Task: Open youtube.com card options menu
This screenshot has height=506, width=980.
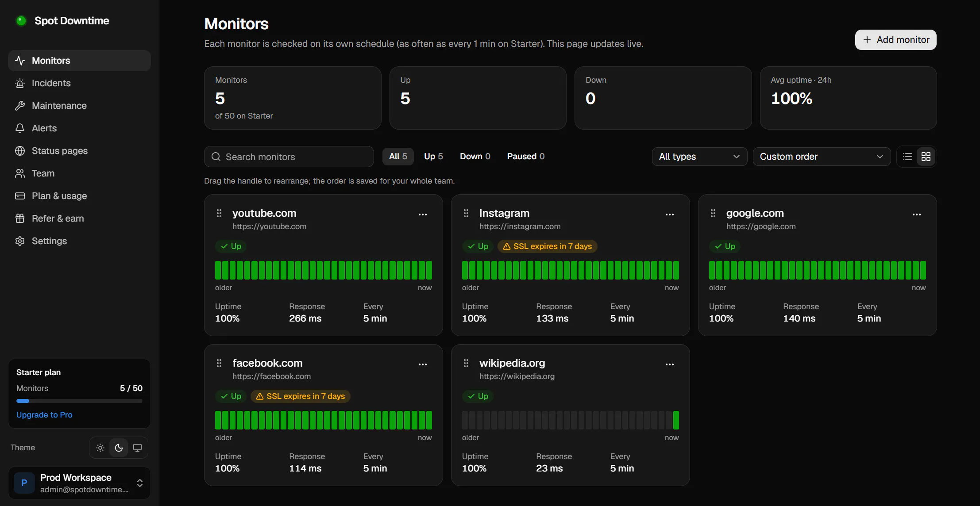Action: click(423, 215)
